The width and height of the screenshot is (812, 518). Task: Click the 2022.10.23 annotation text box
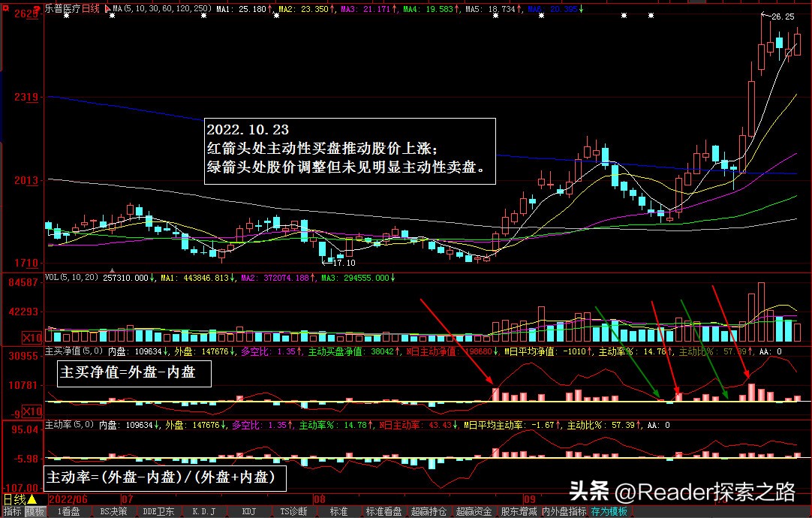pos(350,151)
